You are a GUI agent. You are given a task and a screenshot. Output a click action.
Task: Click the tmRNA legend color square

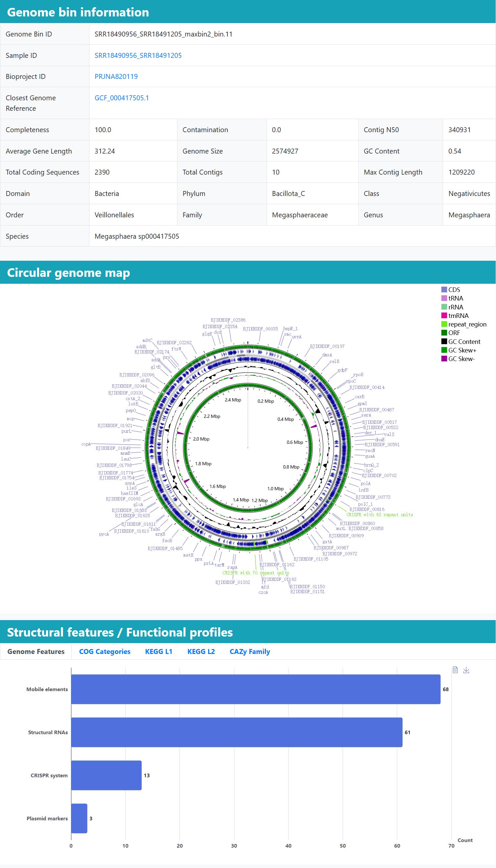(x=444, y=315)
